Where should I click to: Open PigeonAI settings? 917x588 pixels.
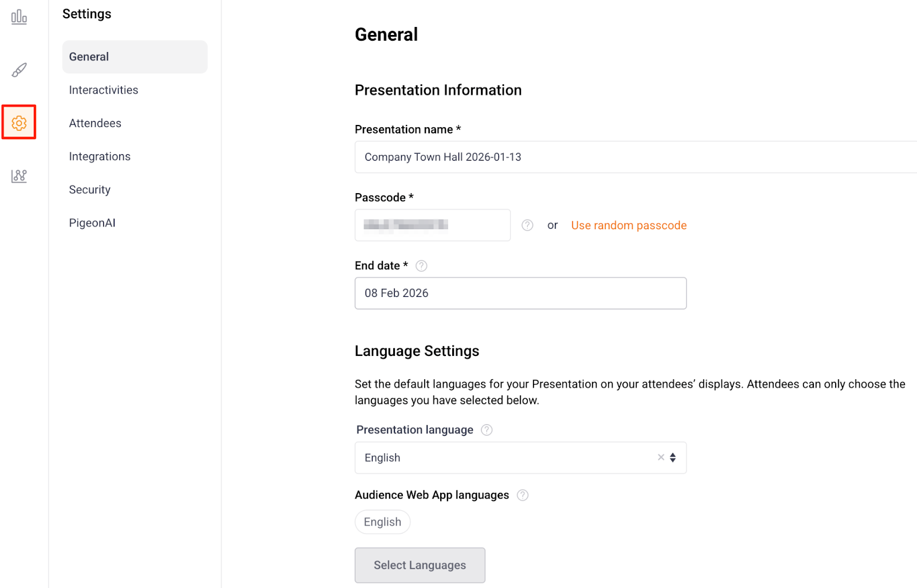[92, 223]
